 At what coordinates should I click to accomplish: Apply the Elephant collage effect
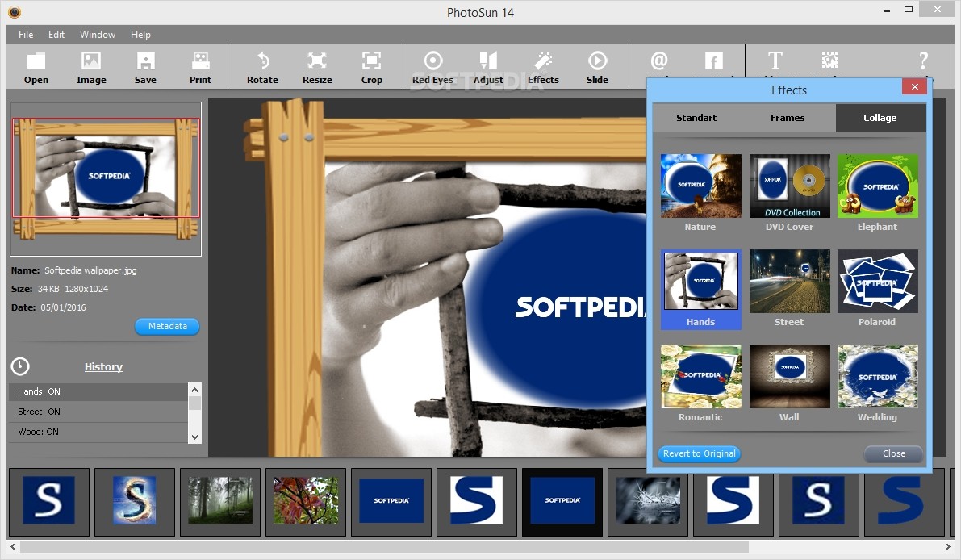pyautogui.click(x=877, y=192)
